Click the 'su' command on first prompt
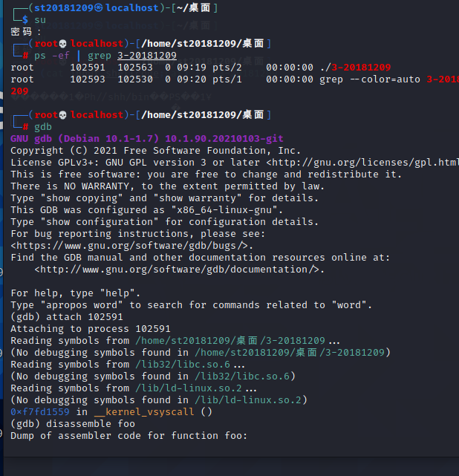 pos(40,20)
